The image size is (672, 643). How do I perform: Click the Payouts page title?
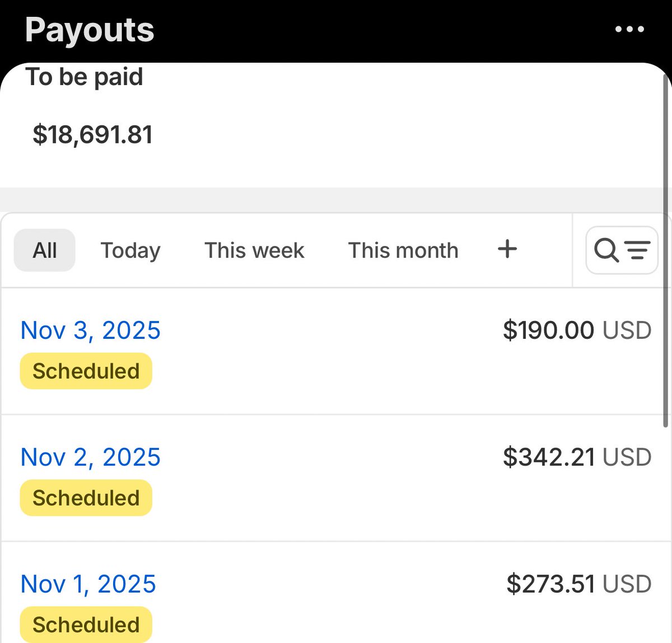click(90, 30)
